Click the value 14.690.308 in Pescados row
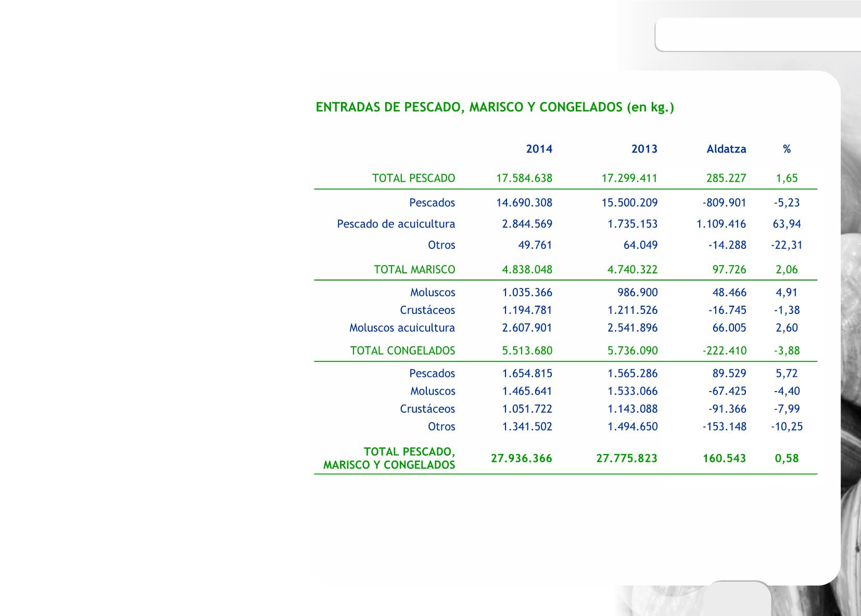 [x=524, y=203]
